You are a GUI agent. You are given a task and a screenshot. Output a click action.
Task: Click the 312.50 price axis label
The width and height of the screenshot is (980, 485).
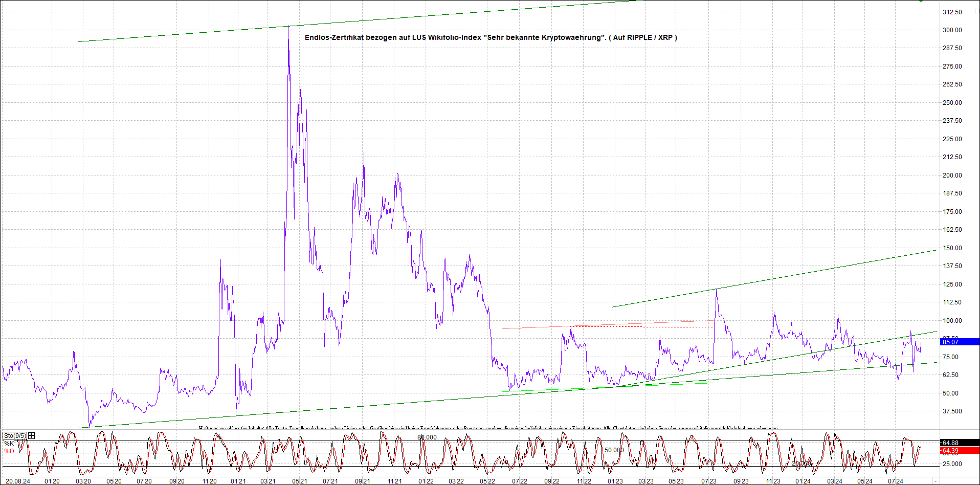952,12
